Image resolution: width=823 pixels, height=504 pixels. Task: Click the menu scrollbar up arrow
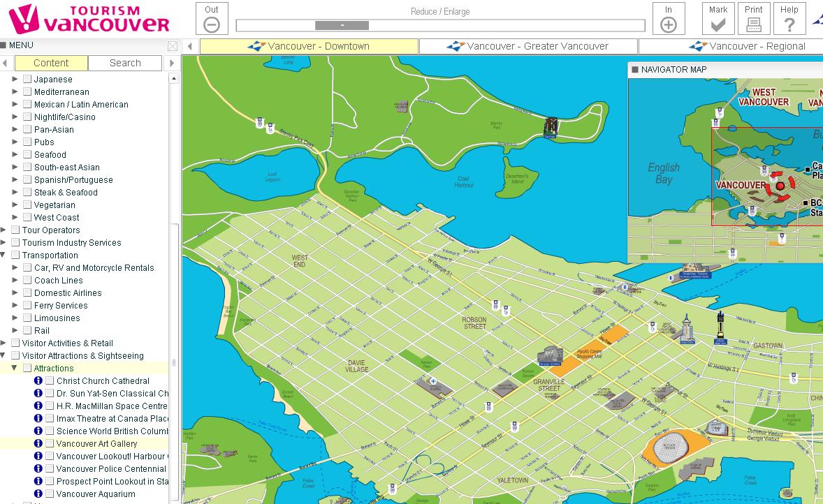point(174,79)
